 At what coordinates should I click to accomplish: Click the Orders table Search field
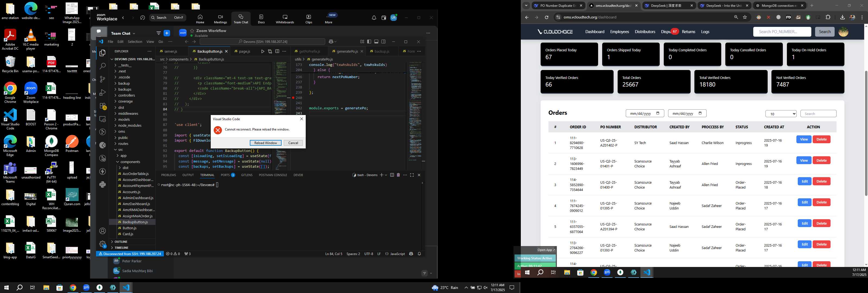(818, 114)
